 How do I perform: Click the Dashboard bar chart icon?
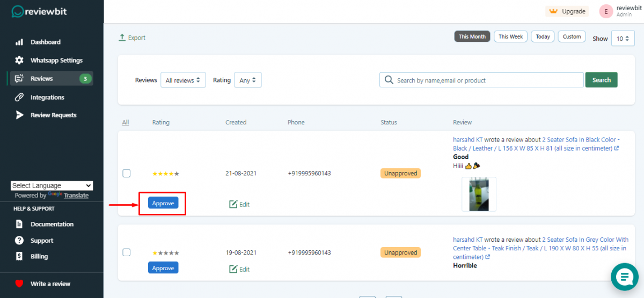click(x=19, y=42)
